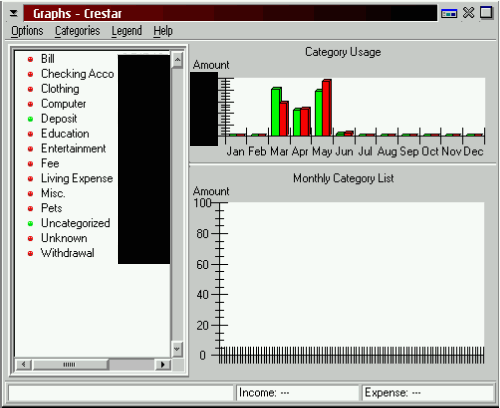Select the Clothing category
The width and height of the screenshot is (500, 408).
tap(60, 89)
